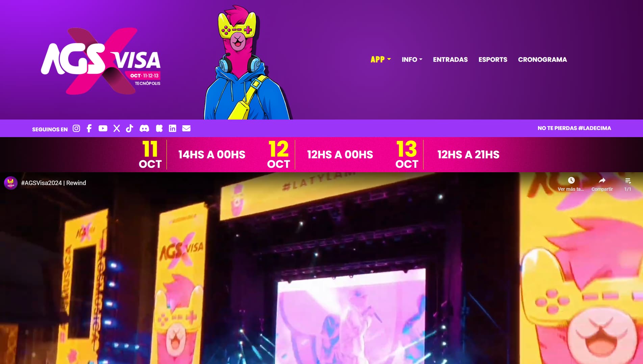Open the CRONOGRAMA schedule link
The image size is (643, 364).
tap(542, 59)
